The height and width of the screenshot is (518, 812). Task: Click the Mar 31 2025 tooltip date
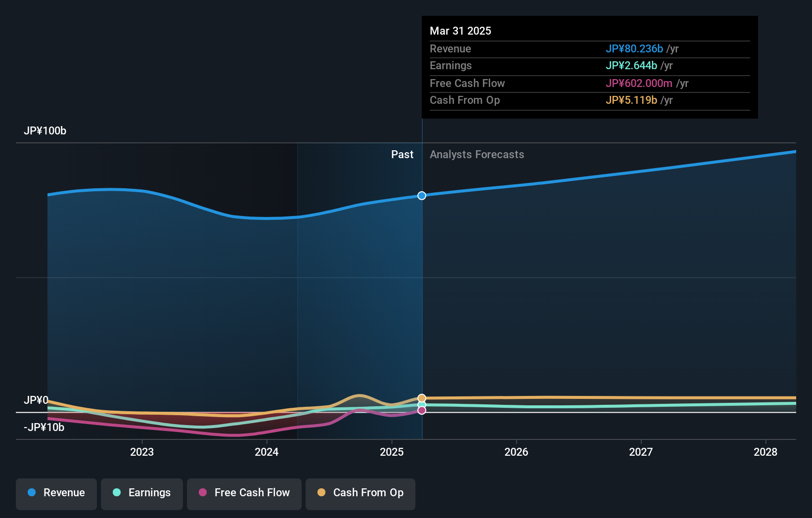pos(460,31)
